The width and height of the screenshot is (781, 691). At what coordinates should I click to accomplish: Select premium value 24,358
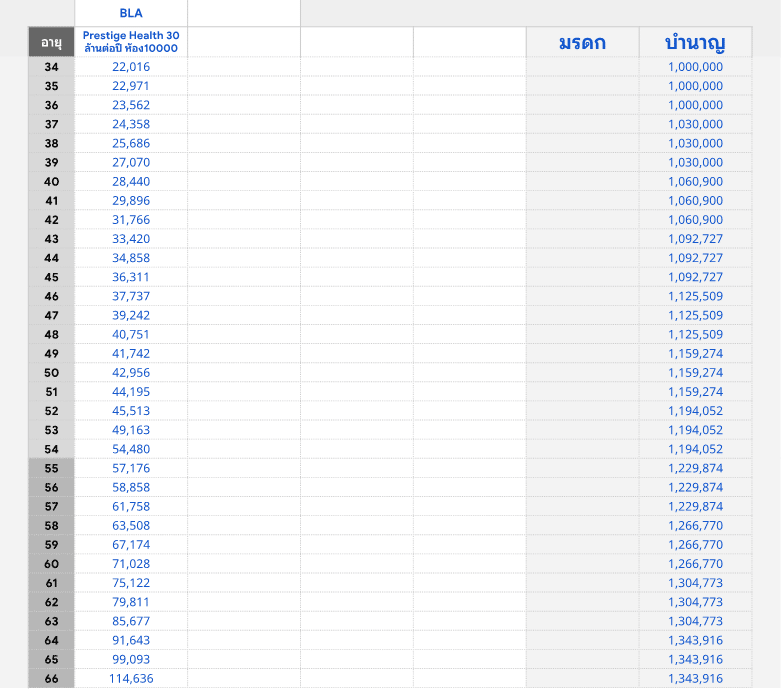point(131,124)
